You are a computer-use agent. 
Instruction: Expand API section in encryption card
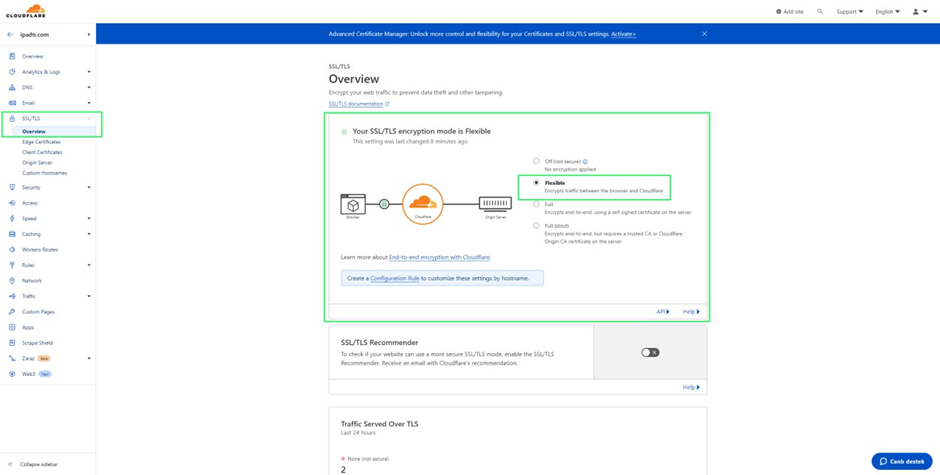(x=663, y=312)
